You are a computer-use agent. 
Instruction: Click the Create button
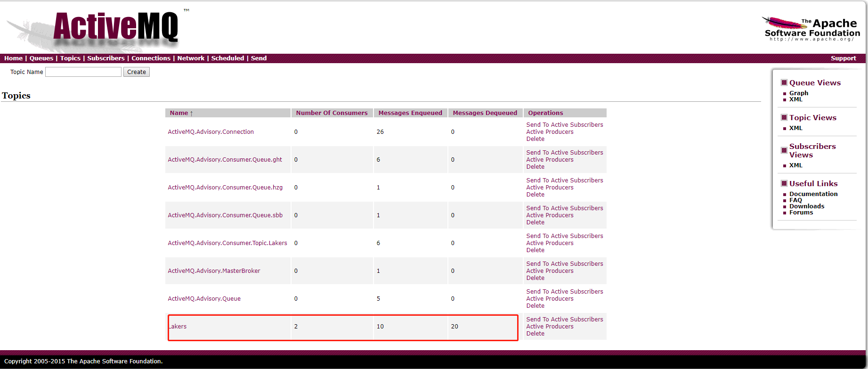tap(137, 72)
